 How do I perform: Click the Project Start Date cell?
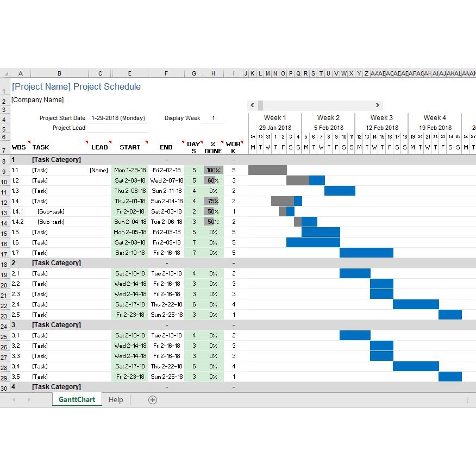click(x=118, y=118)
